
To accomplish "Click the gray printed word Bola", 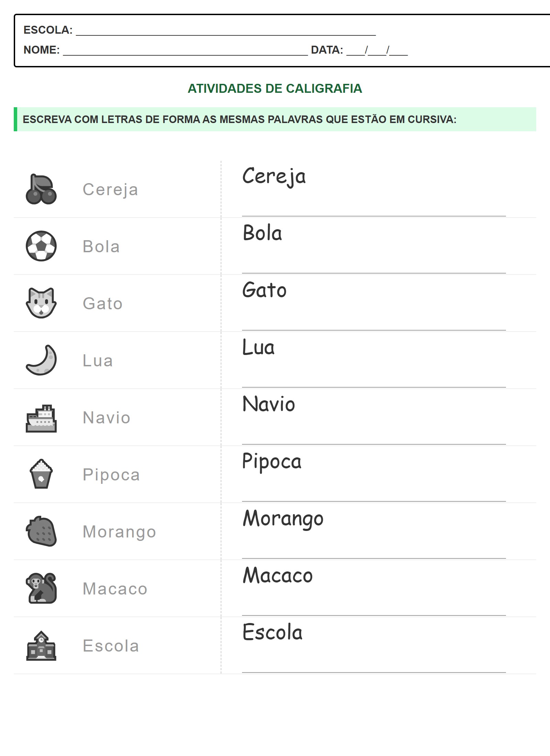I will 101,246.
